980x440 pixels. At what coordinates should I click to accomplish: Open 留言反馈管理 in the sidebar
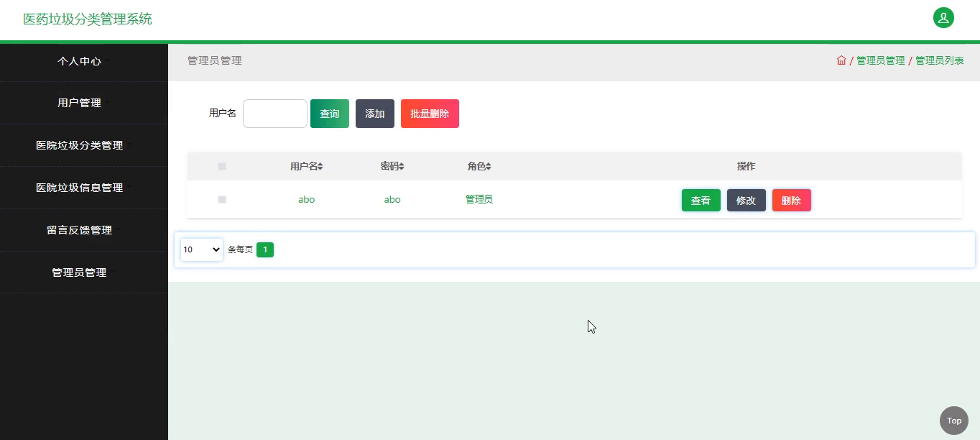(x=84, y=230)
